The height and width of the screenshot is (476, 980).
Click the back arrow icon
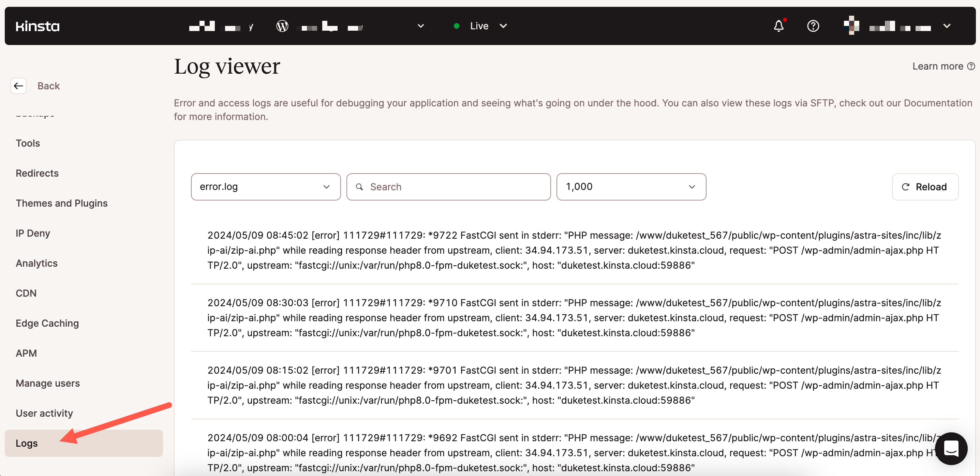(18, 86)
